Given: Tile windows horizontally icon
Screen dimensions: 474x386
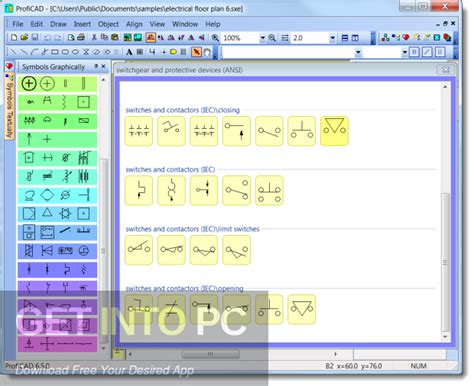Looking at the screenshot, I should [345, 38].
